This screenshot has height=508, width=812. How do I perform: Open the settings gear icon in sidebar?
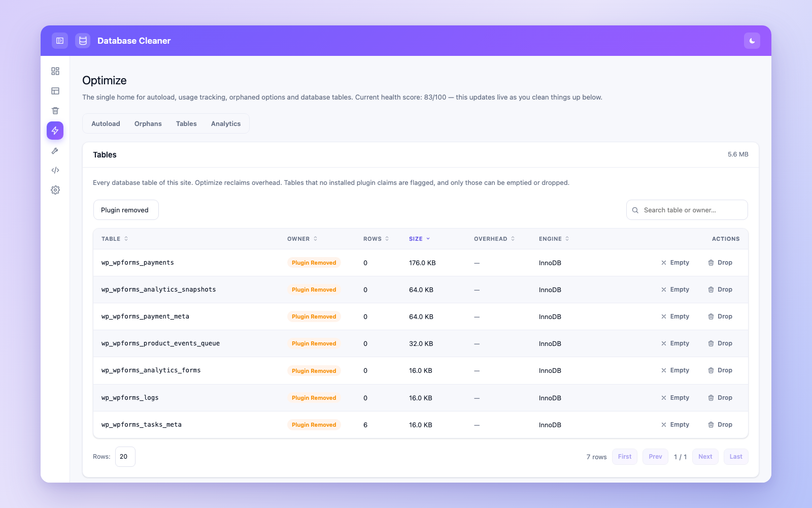pos(55,190)
